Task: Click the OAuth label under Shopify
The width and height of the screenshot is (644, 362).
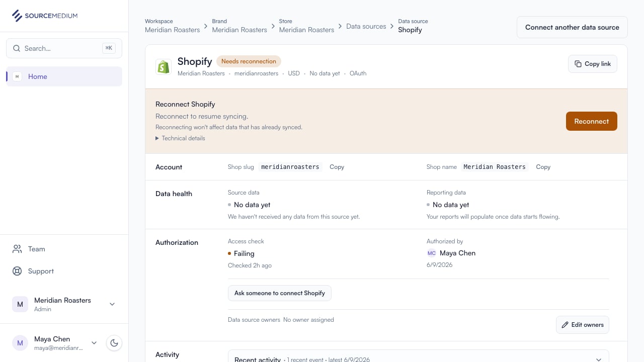Action: pos(358,73)
